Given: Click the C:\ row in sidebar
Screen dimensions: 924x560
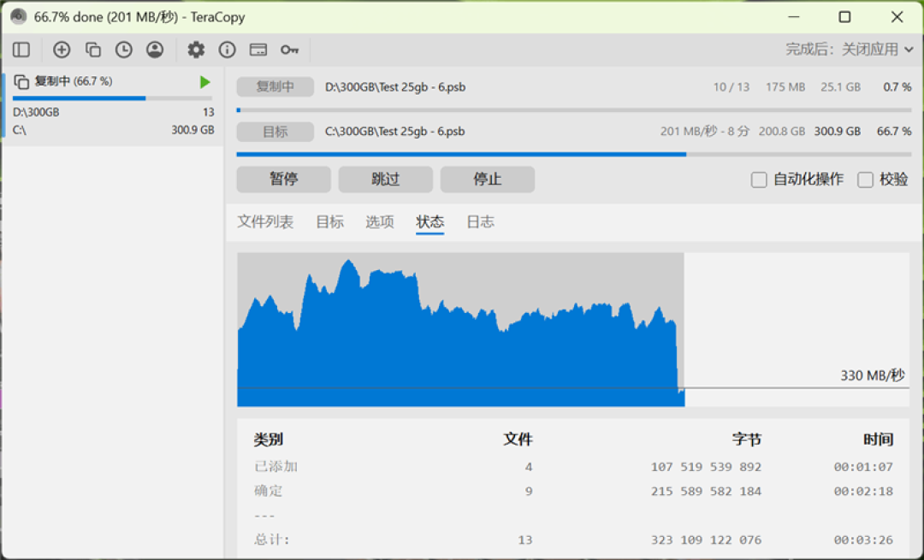Looking at the screenshot, I should (113, 130).
